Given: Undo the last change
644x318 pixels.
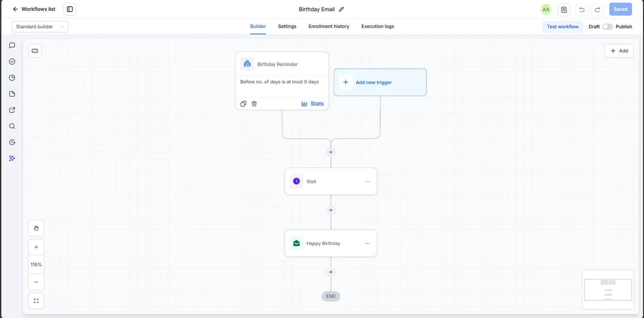Looking at the screenshot, I should (582, 9).
